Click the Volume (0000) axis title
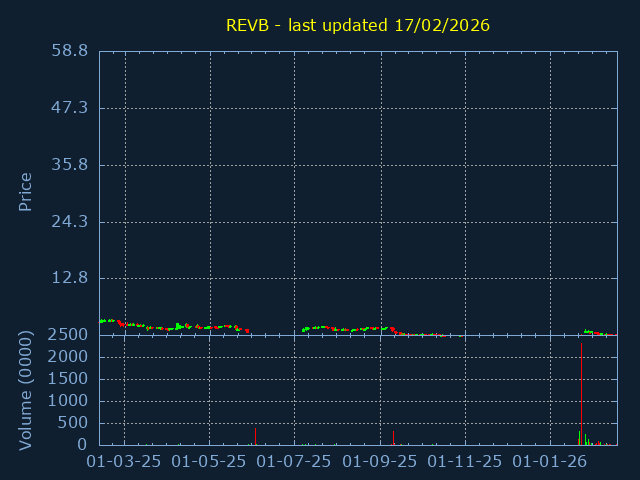Image resolution: width=640 pixels, height=480 pixels. (x=26, y=390)
